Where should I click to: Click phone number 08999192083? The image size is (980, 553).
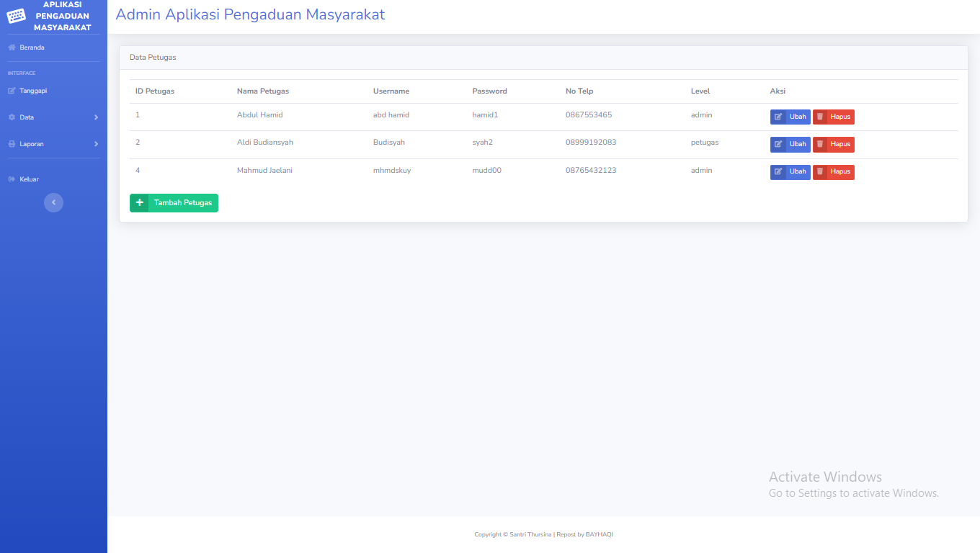pyautogui.click(x=591, y=143)
